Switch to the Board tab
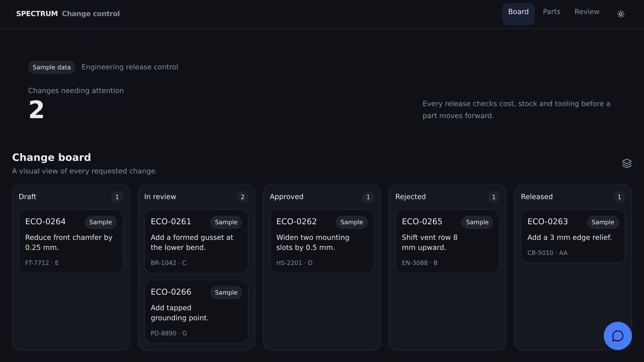This screenshot has height=362, width=644. click(518, 14)
